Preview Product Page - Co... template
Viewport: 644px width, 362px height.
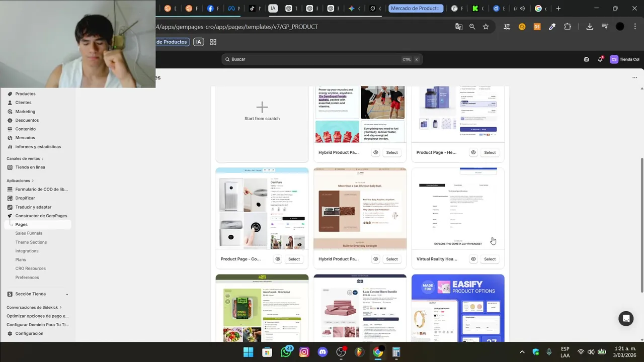pos(278,259)
